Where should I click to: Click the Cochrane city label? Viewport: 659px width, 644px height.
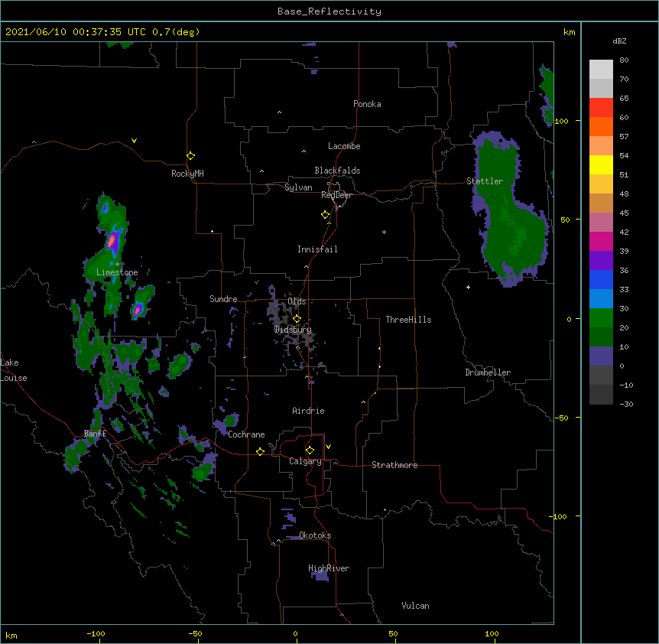[x=246, y=434]
